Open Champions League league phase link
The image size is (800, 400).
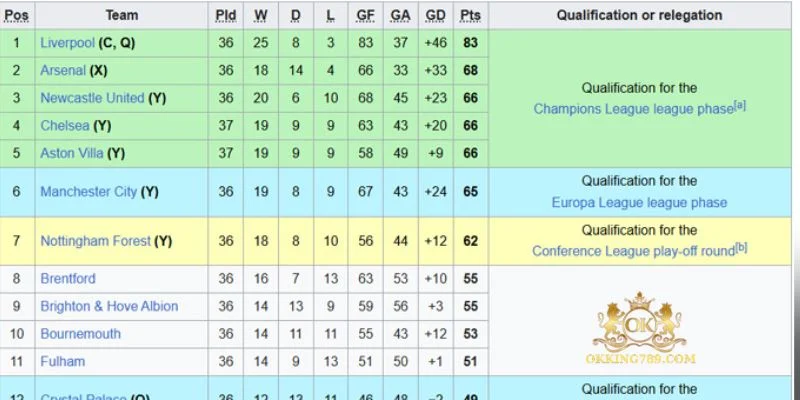click(633, 109)
